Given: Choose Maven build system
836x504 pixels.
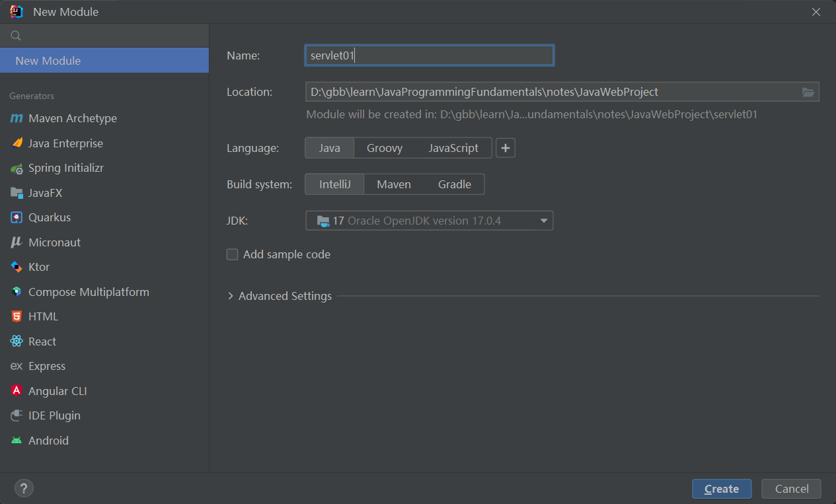Looking at the screenshot, I should pyautogui.click(x=394, y=184).
